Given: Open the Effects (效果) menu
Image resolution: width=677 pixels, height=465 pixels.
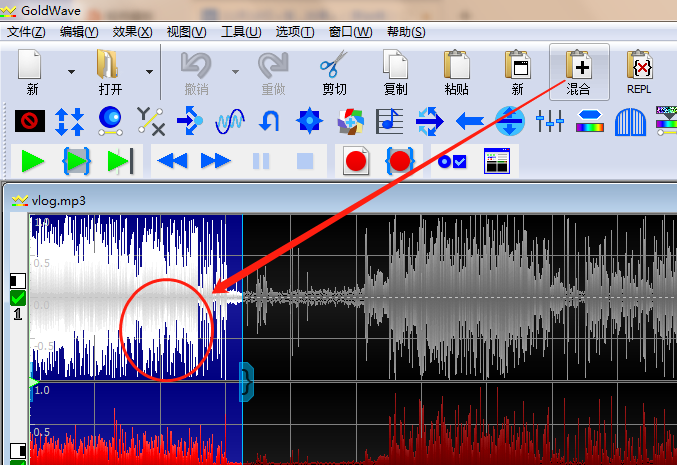Looking at the screenshot, I should (x=133, y=31).
